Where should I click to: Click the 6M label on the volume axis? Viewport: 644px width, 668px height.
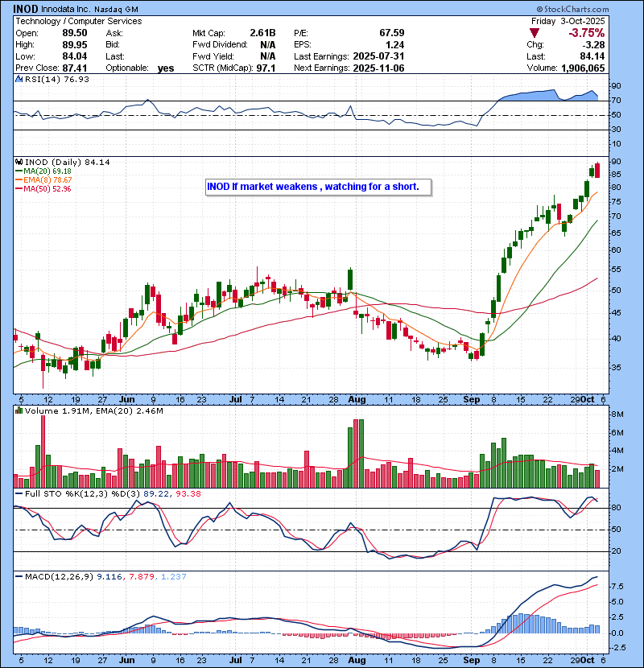coord(617,433)
